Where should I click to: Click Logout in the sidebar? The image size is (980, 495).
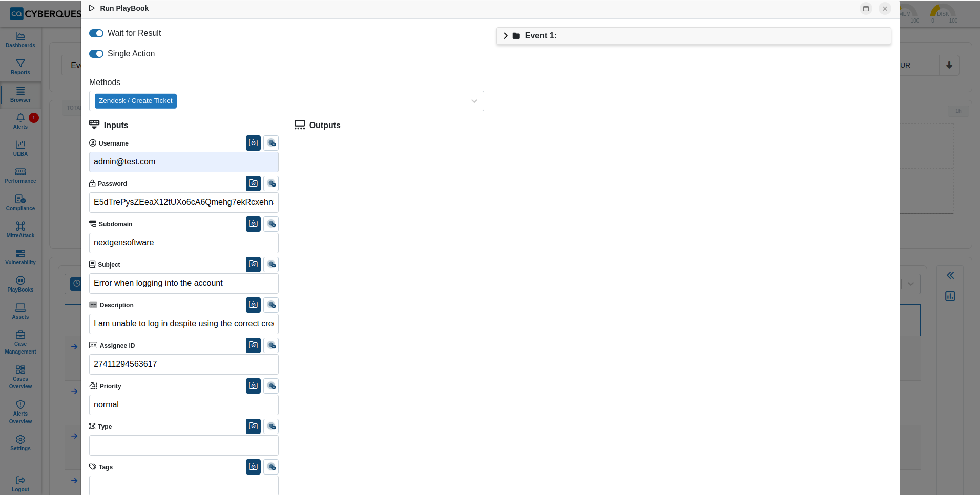[x=20, y=484]
